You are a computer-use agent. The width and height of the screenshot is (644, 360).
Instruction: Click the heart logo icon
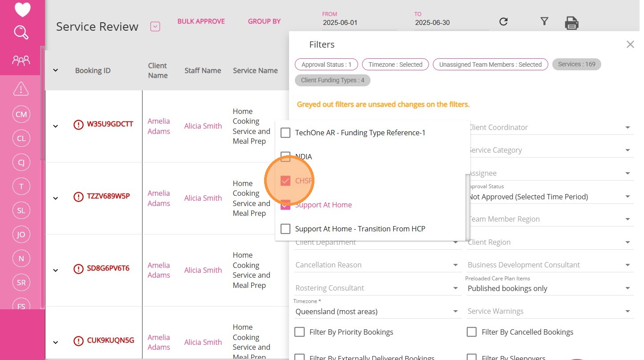click(x=22, y=9)
